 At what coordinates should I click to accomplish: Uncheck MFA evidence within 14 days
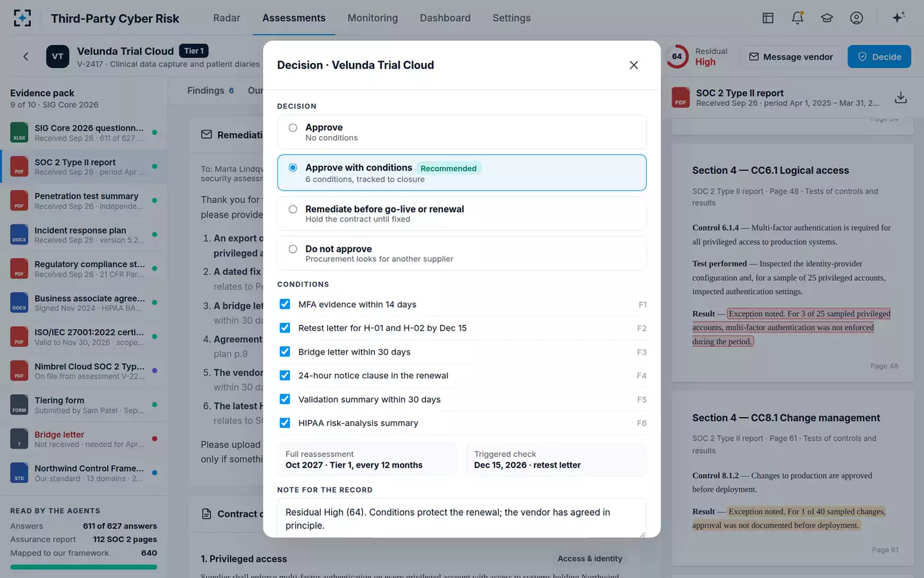[285, 304]
